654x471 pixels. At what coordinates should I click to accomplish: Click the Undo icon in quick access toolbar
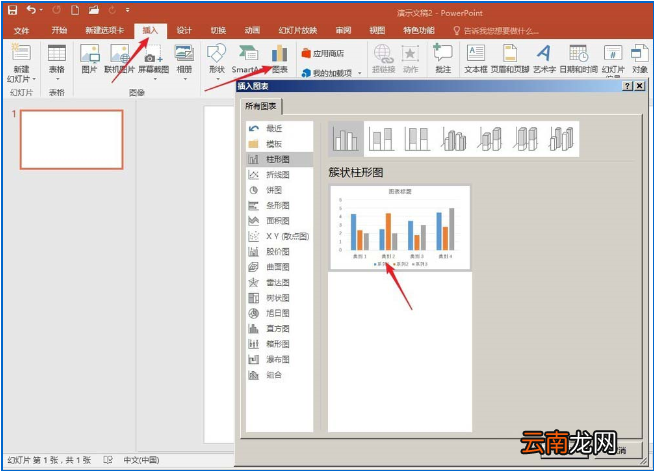coord(31,10)
